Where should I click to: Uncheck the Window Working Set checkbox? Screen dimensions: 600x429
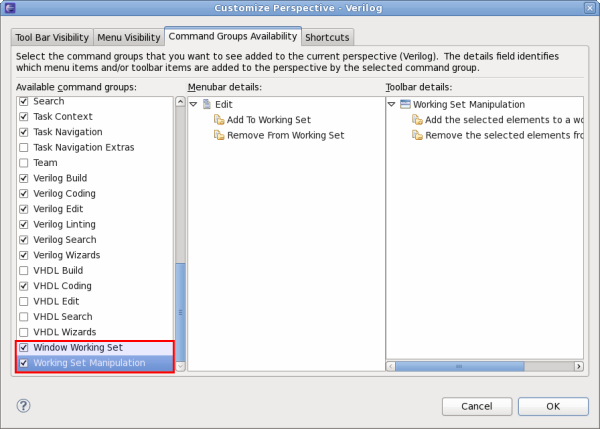(24, 347)
